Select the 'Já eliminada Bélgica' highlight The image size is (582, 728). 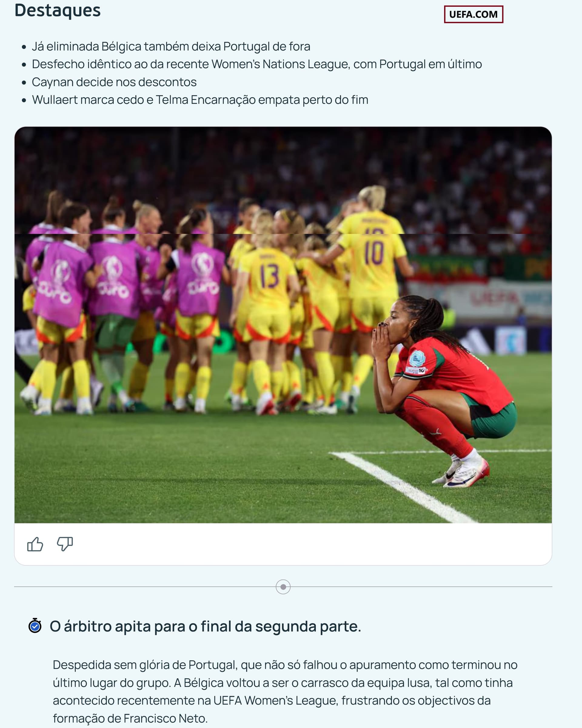tap(171, 46)
